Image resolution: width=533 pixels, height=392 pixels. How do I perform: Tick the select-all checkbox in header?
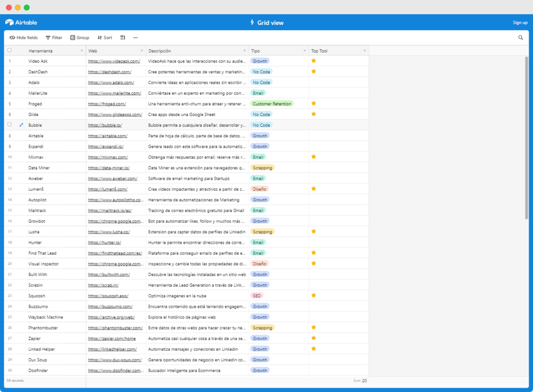click(x=10, y=50)
